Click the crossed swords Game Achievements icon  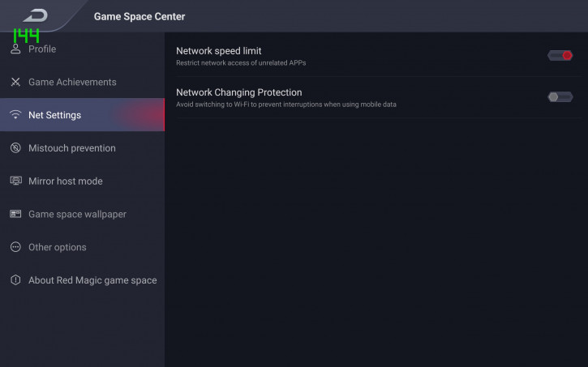tap(15, 82)
